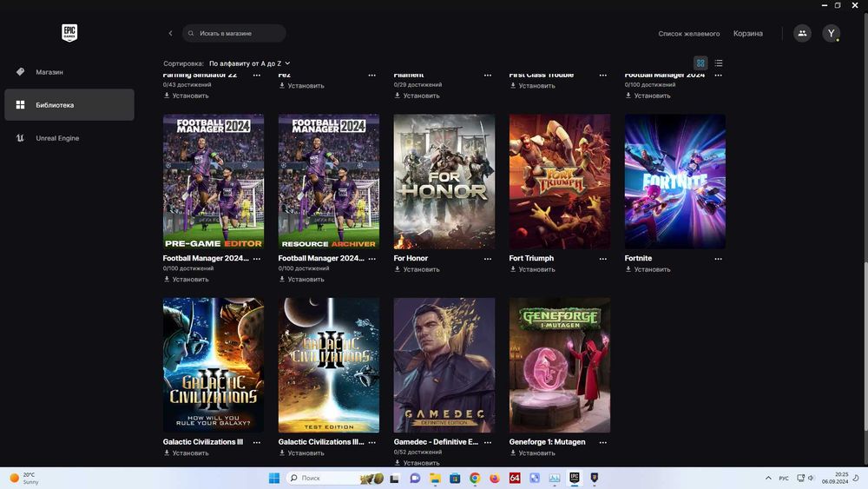Open options menu for Gamedec Definitive Edition
This screenshot has width=868, height=489.
[x=488, y=442]
